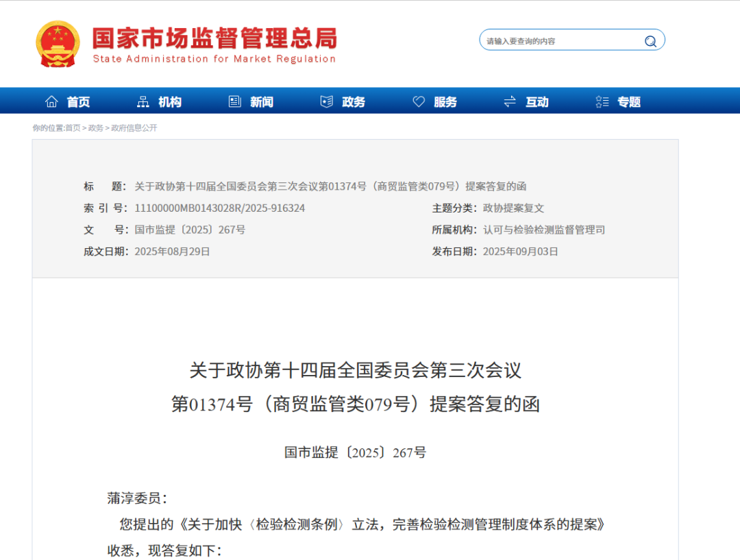Go to the 政务 section
This screenshot has height=560, width=740.
click(x=354, y=102)
